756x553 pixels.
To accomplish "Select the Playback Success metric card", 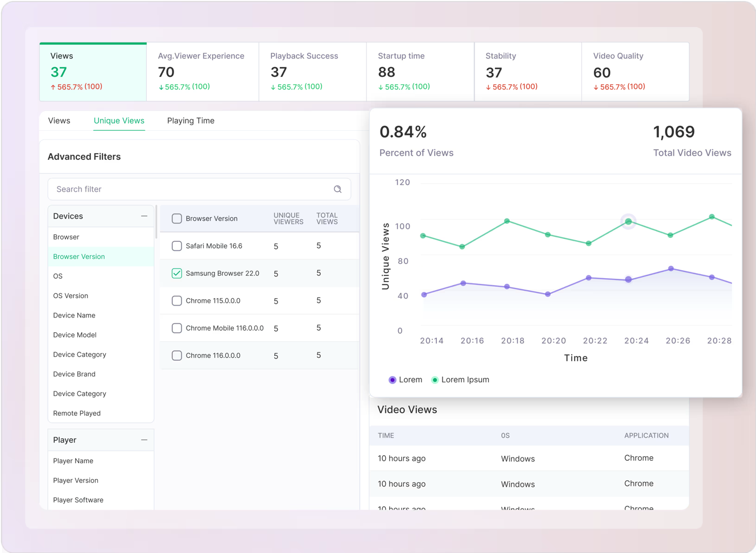I will [x=312, y=72].
